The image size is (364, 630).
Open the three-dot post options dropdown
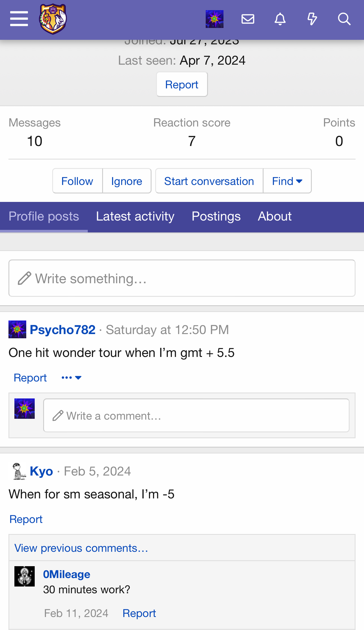[71, 378]
